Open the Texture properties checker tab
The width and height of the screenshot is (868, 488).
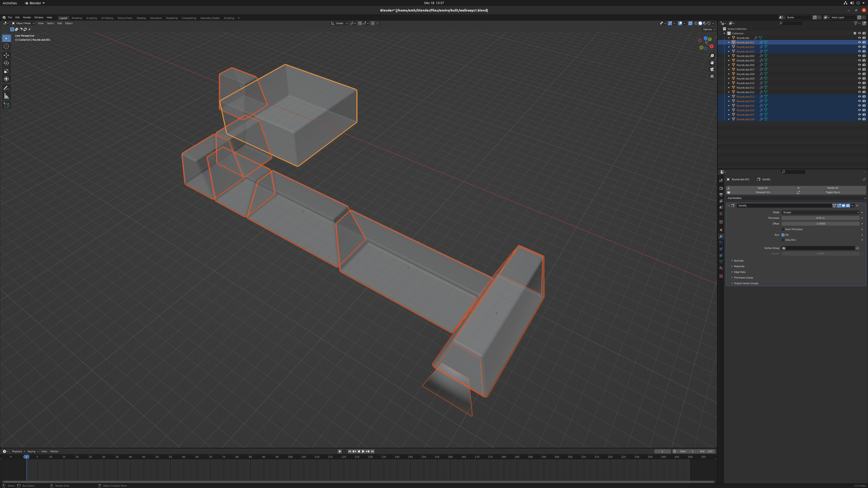click(x=721, y=276)
